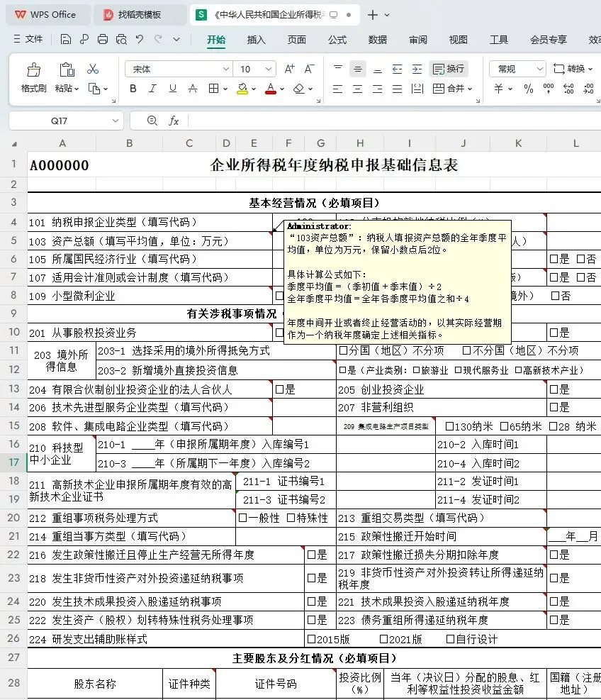Click the formula bar input field
The image size is (601, 700).
coord(395,121)
